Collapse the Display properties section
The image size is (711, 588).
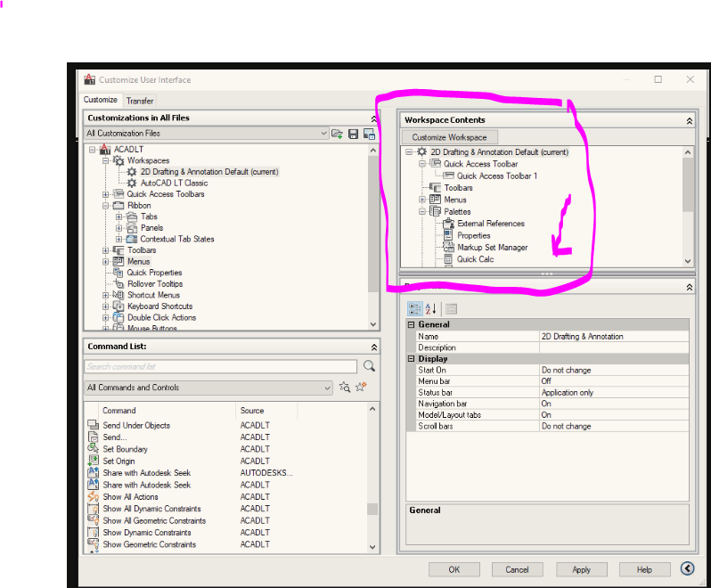[x=412, y=359]
